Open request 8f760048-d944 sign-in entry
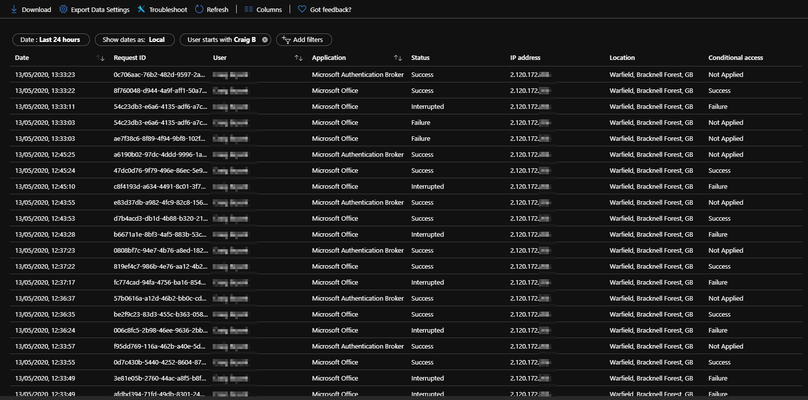 407,91
